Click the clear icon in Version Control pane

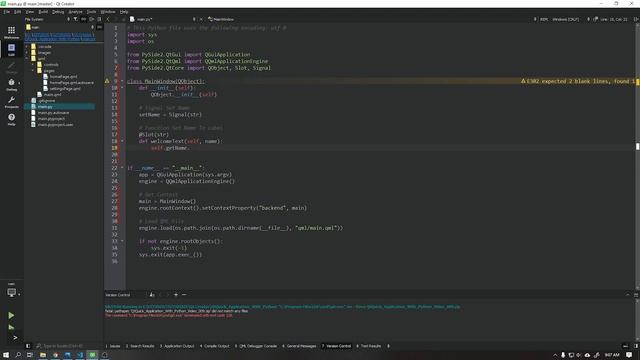click(x=152, y=295)
